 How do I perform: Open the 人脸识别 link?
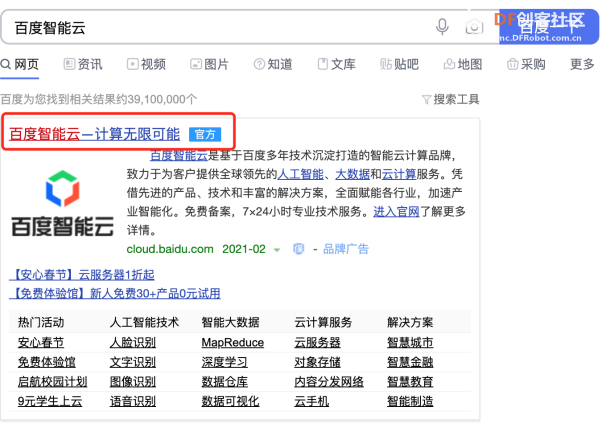pyautogui.click(x=133, y=343)
